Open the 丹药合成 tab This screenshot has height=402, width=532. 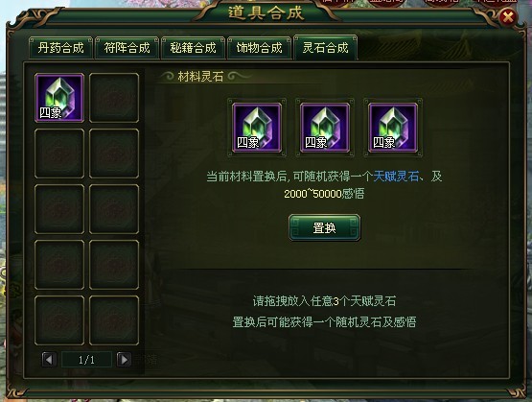pos(60,48)
